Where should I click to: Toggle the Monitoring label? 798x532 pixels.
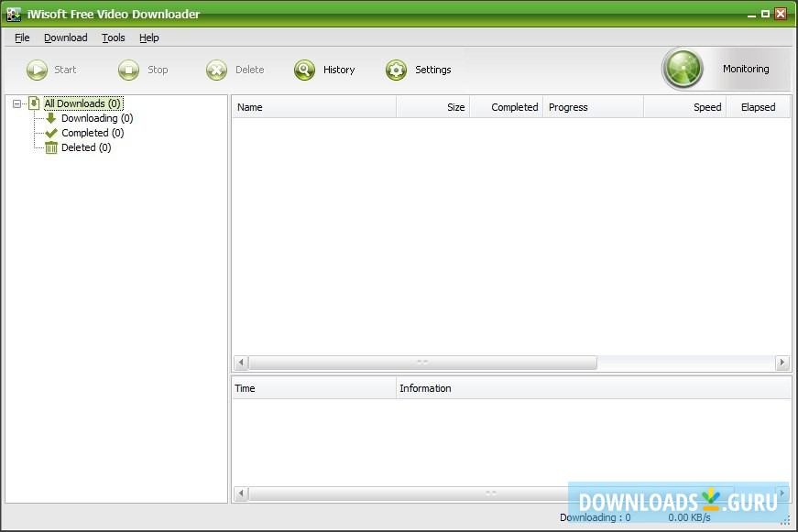tap(746, 69)
